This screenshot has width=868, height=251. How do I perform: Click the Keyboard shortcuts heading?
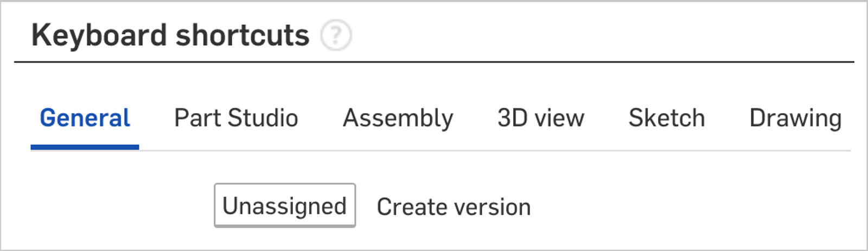(170, 36)
